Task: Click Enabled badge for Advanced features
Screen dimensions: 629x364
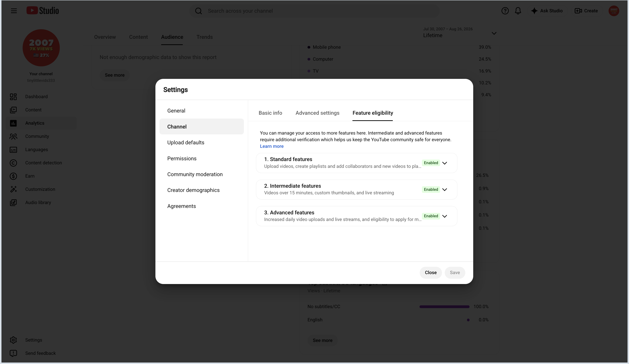Action: [x=431, y=216]
